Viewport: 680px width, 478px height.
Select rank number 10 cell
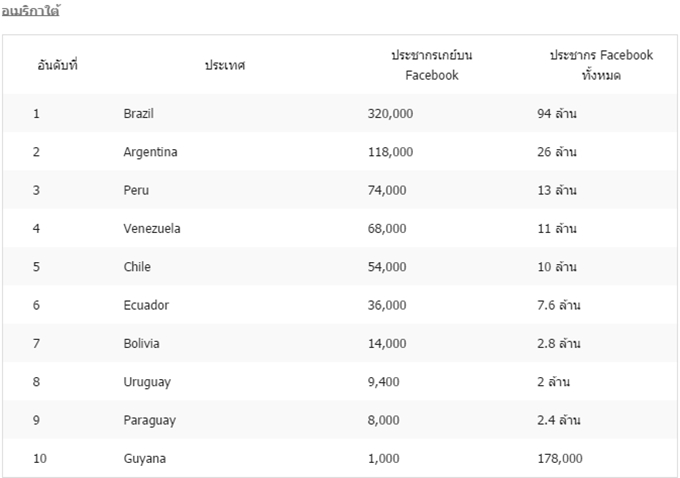[40, 458]
